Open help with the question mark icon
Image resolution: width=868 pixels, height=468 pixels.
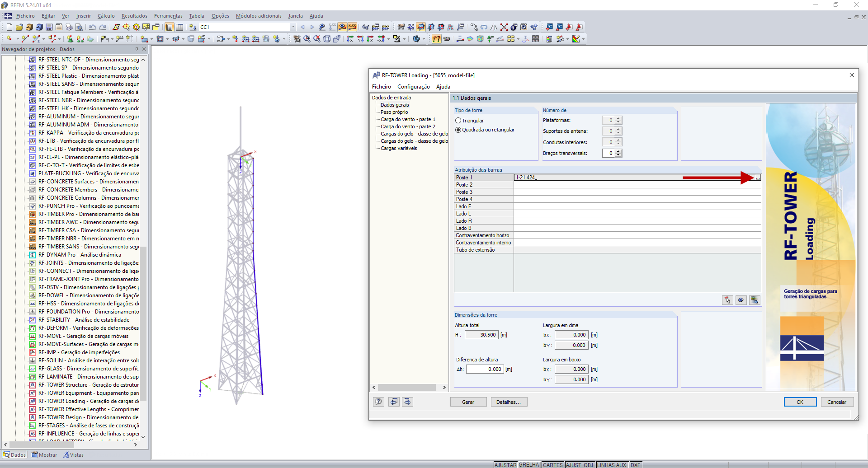pyautogui.click(x=378, y=402)
